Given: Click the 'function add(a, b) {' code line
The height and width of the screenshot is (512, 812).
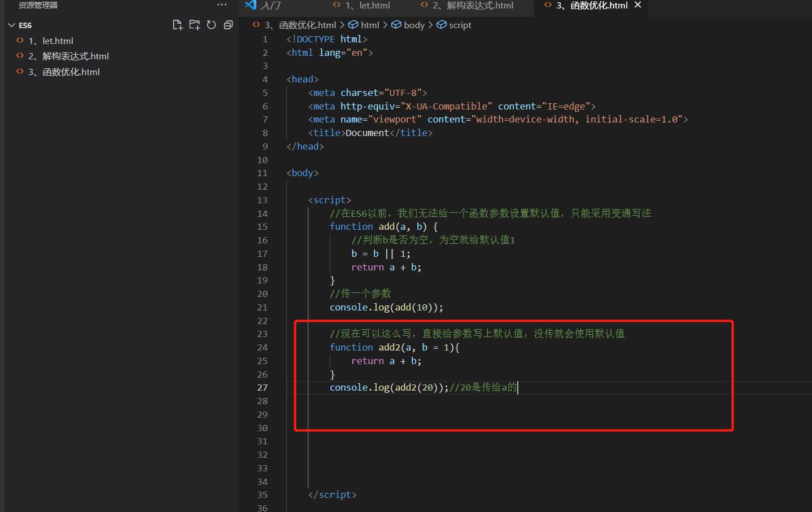Looking at the screenshot, I should [x=384, y=226].
